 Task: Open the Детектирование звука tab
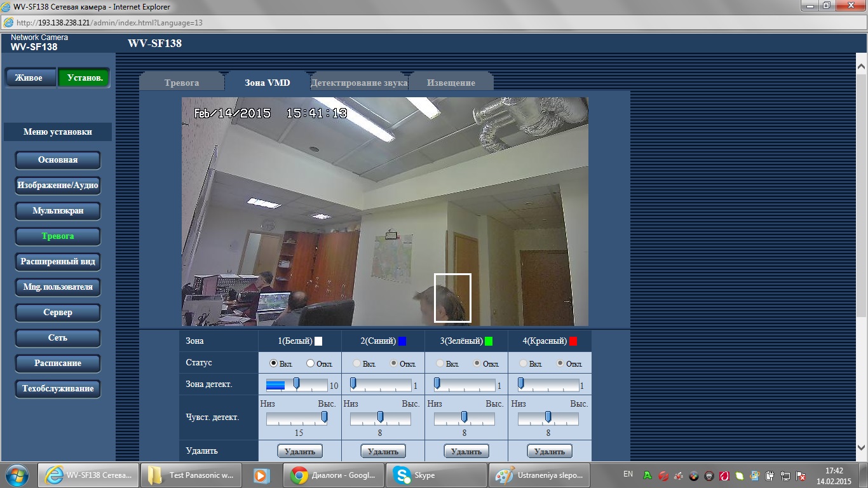coord(359,83)
